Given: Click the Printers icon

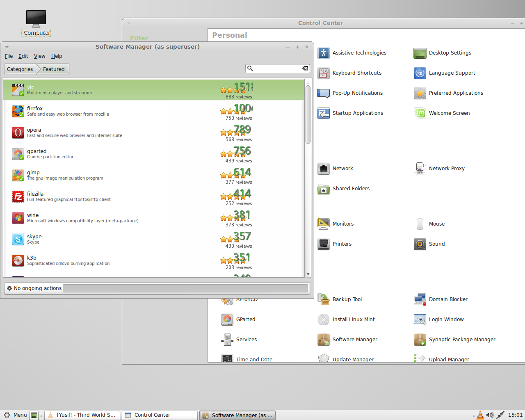Looking at the screenshot, I should coord(324,244).
